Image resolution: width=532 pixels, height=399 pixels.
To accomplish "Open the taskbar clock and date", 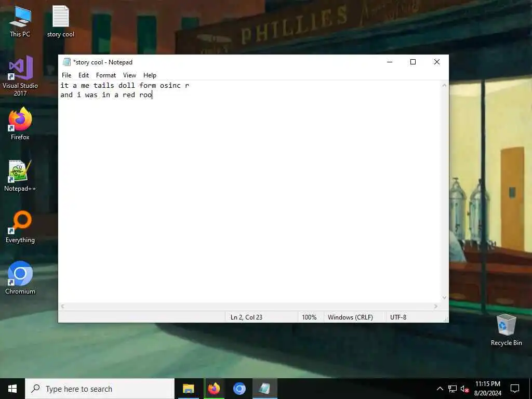I will coord(487,389).
